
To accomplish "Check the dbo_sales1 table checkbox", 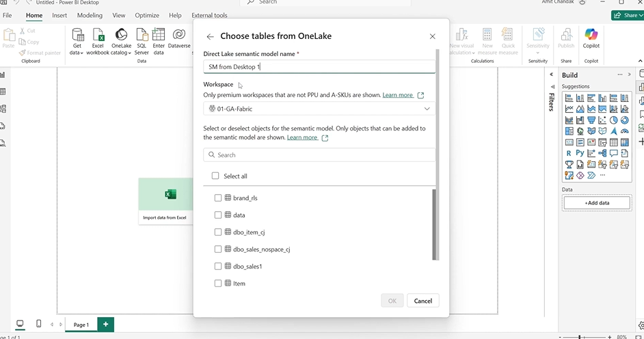I will 218,267.
